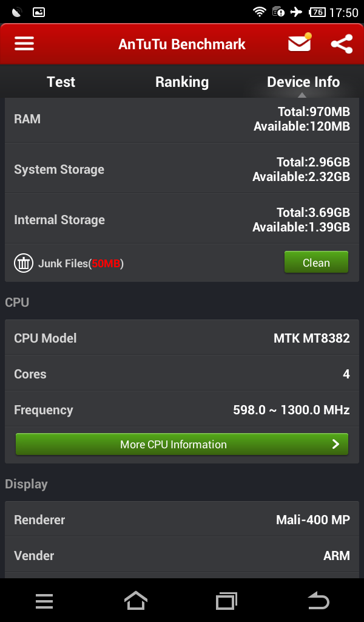
Task: Tap the battery indicator in status bar
Action: tap(317, 12)
